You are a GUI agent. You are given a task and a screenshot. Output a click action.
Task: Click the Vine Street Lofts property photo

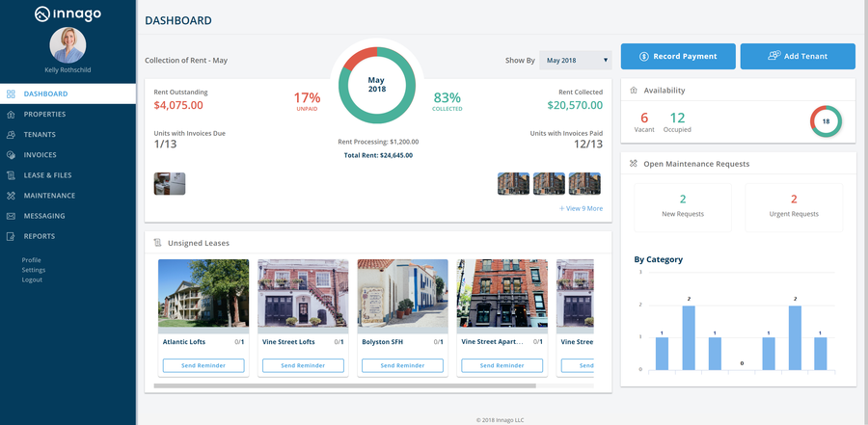pos(303,294)
